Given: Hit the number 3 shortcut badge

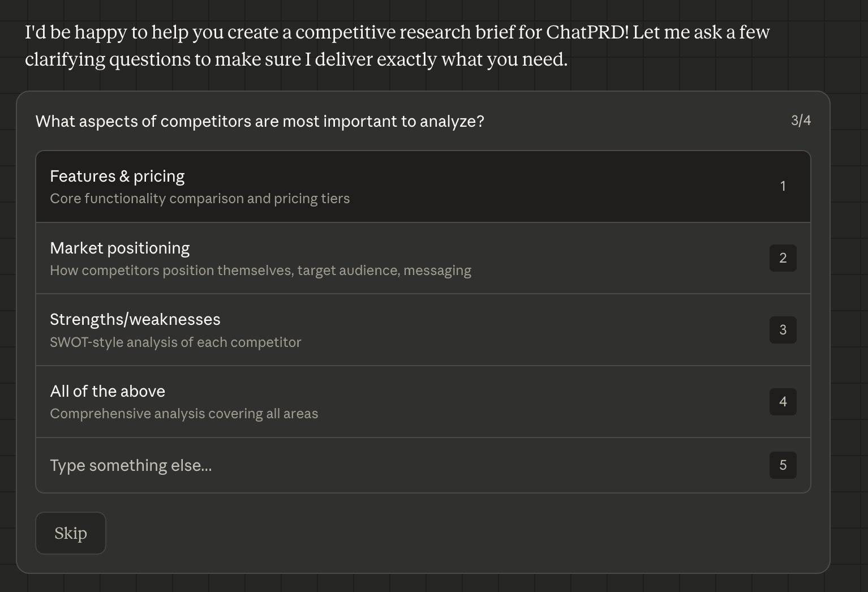Looking at the screenshot, I should click(x=783, y=330).
